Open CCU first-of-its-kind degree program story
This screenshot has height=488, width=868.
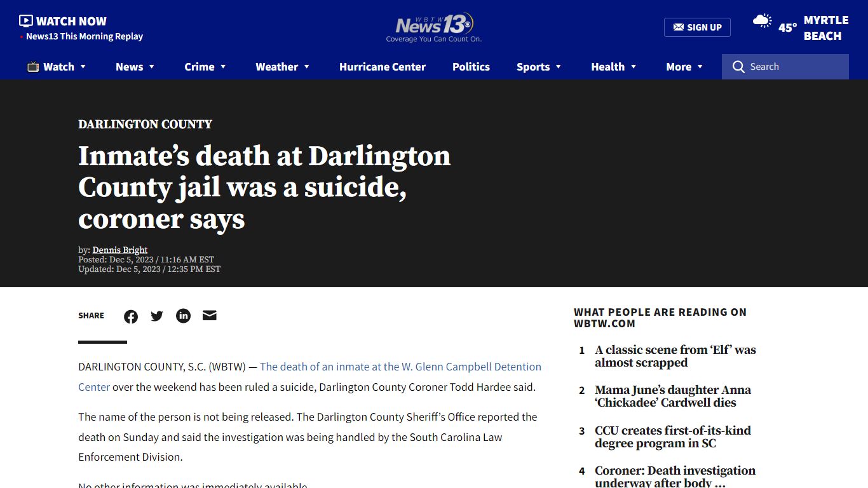(673, 437)
